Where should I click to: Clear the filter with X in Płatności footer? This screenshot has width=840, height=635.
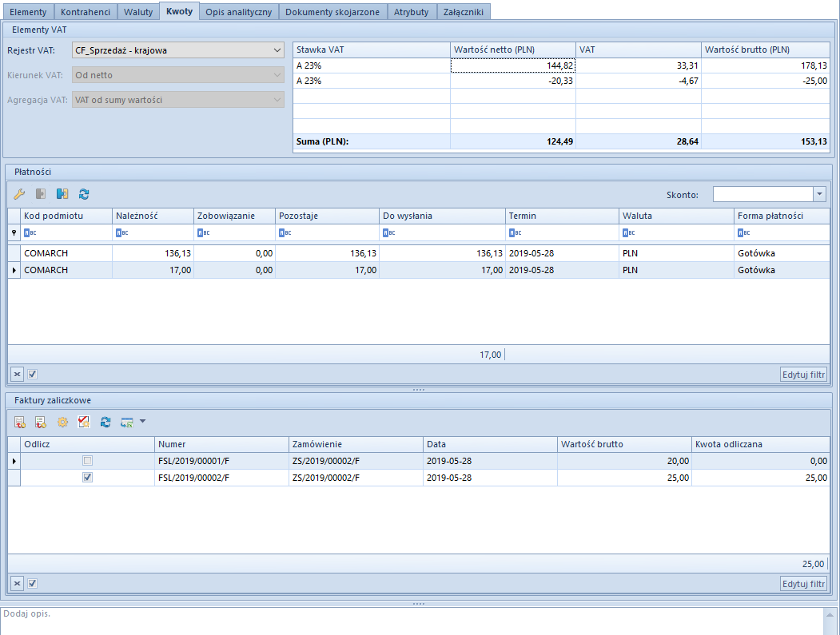point(17,375)
